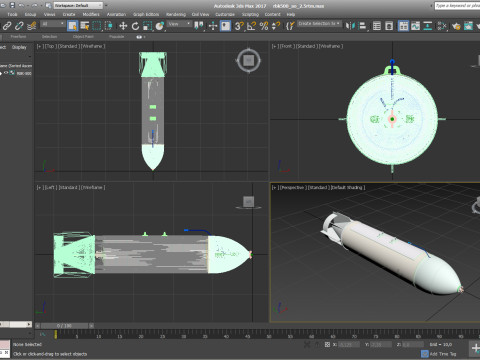Choose the Rectangular Selection Region icon
Viewport: 480px width, 360px height.
[97, 26]
